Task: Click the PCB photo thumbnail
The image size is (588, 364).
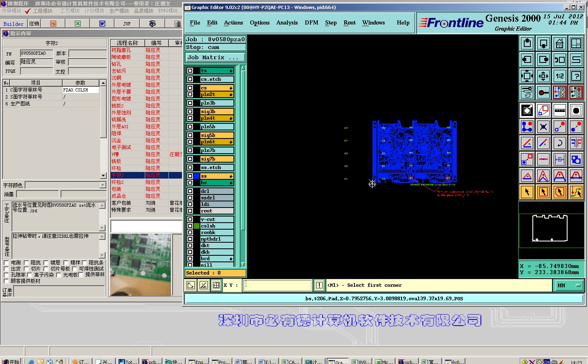Action: click(140, 265)
